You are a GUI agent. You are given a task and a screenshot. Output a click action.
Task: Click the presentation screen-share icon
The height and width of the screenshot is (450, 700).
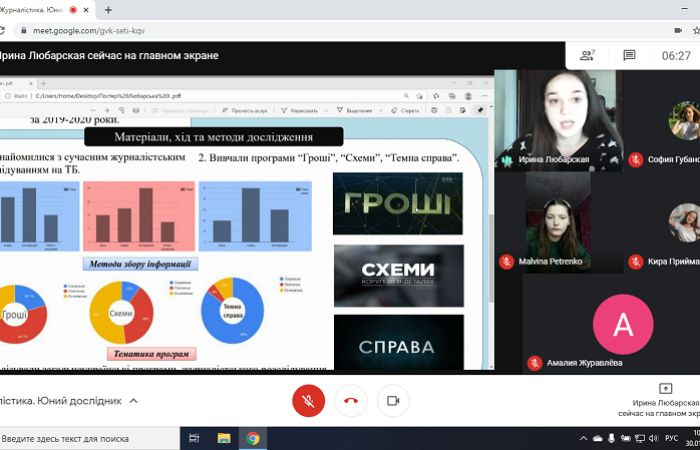tap(666, 388)
